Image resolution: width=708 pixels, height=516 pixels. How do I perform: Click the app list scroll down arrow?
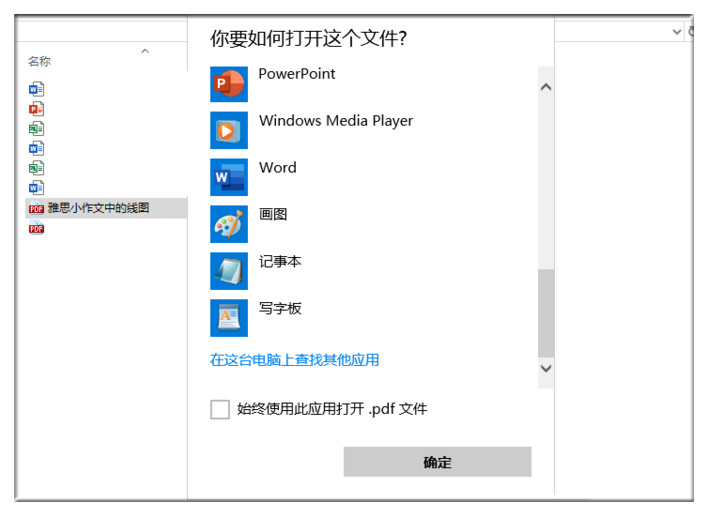point(546,368)
